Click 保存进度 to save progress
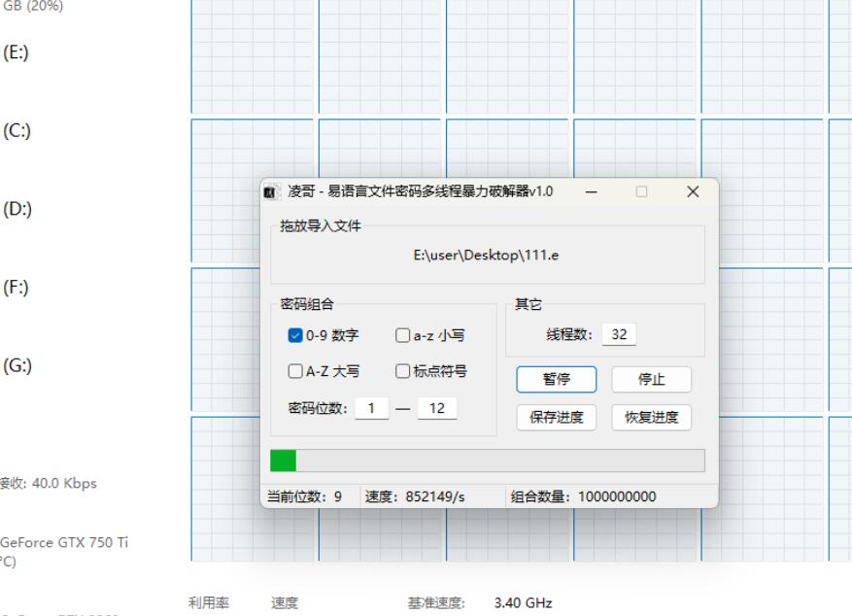This screenshot has height=616, width=852. click(556, 418)
